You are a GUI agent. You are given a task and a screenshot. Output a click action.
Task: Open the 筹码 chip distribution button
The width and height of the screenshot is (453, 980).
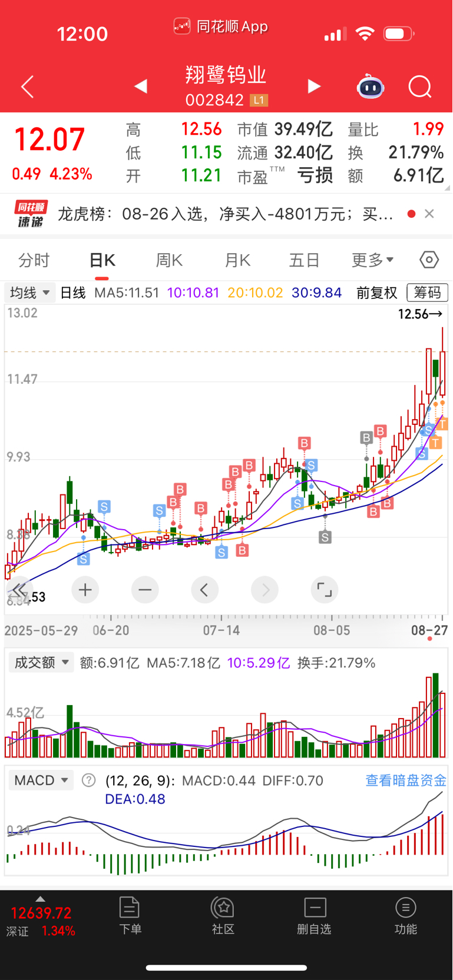[427, 293]
